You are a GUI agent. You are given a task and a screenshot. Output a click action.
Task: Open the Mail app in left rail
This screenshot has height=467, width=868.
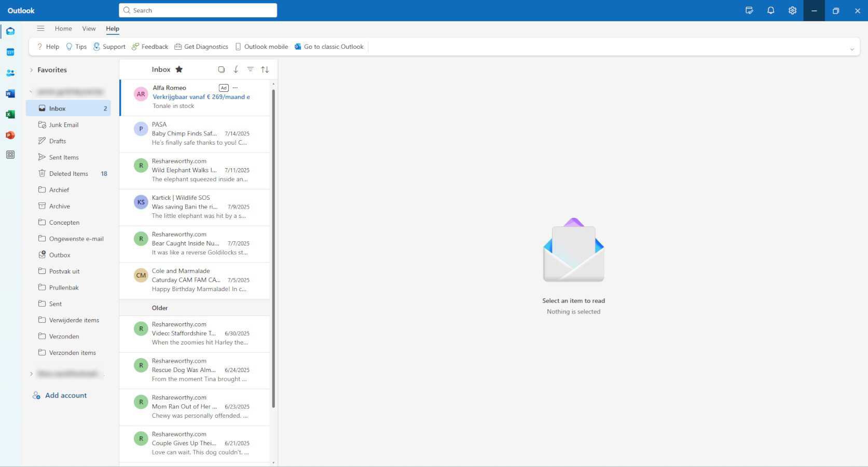(10, 31)
